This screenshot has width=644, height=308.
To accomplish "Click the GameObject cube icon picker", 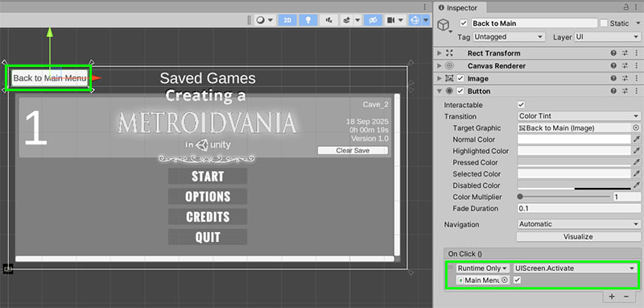I will click(x=444, y=25).
